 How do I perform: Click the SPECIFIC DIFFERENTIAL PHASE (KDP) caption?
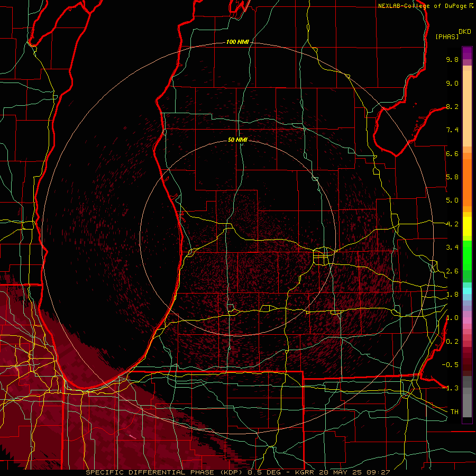(x=164, y=472)
